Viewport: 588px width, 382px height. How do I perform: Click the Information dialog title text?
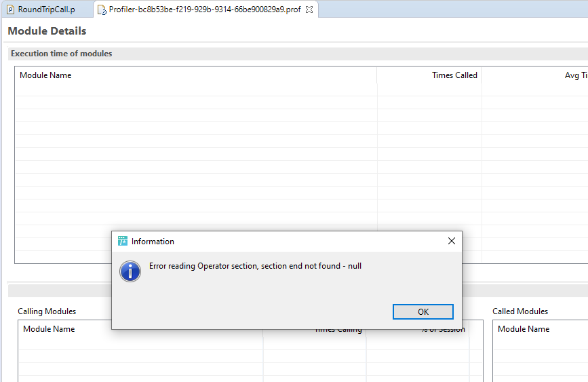click(x=153, y=242)
